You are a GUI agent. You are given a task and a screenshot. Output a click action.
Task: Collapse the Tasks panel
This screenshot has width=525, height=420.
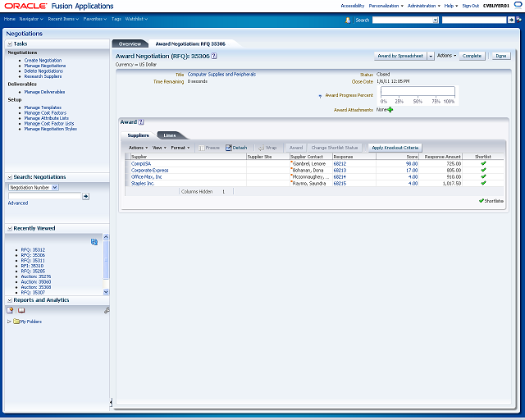pyautogui.click(x=10, y=43)
